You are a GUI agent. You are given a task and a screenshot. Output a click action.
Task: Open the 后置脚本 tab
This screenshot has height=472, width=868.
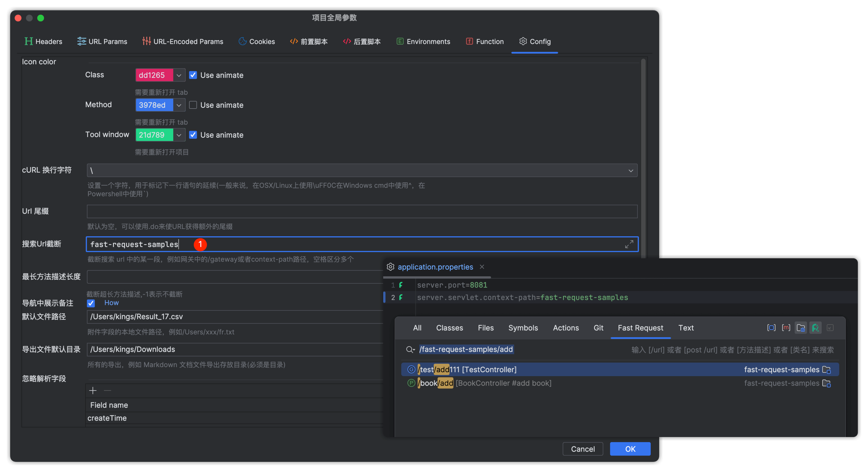tap(361, 41)
